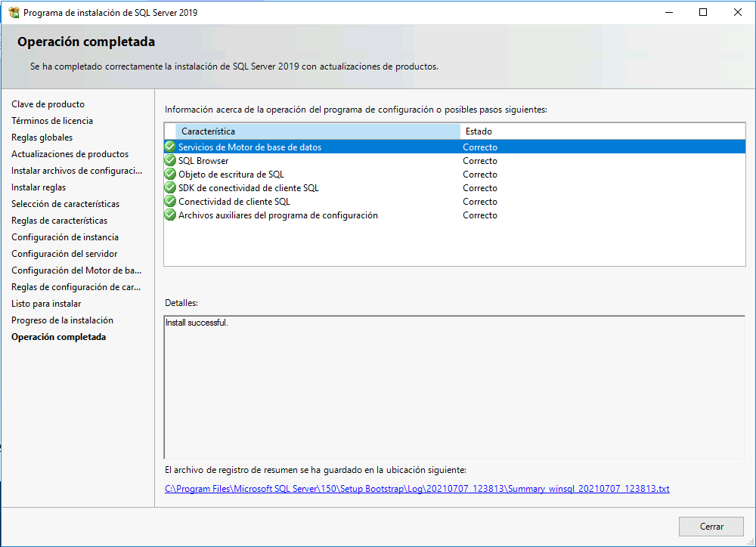Click success icon for Objeto de escritura de SQL
Viewport: 756px width, 547px height.
pyautogui.click(x=170, y=174)
